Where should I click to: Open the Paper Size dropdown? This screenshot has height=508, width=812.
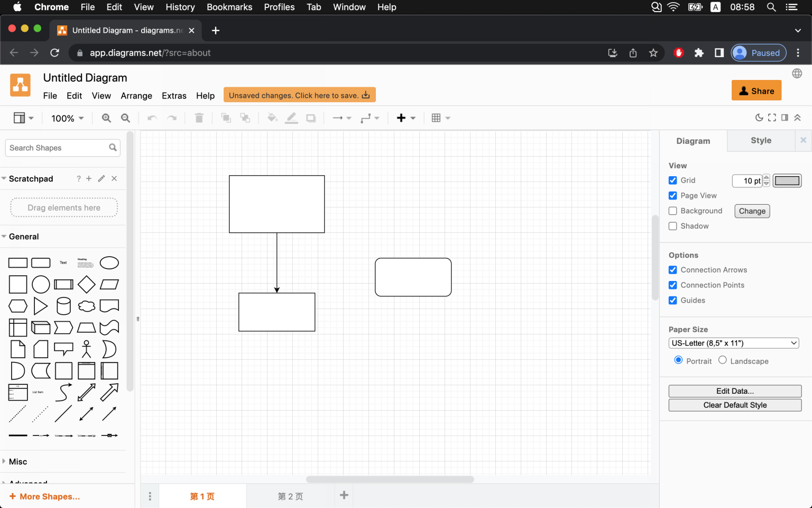[x=733, y=343]
